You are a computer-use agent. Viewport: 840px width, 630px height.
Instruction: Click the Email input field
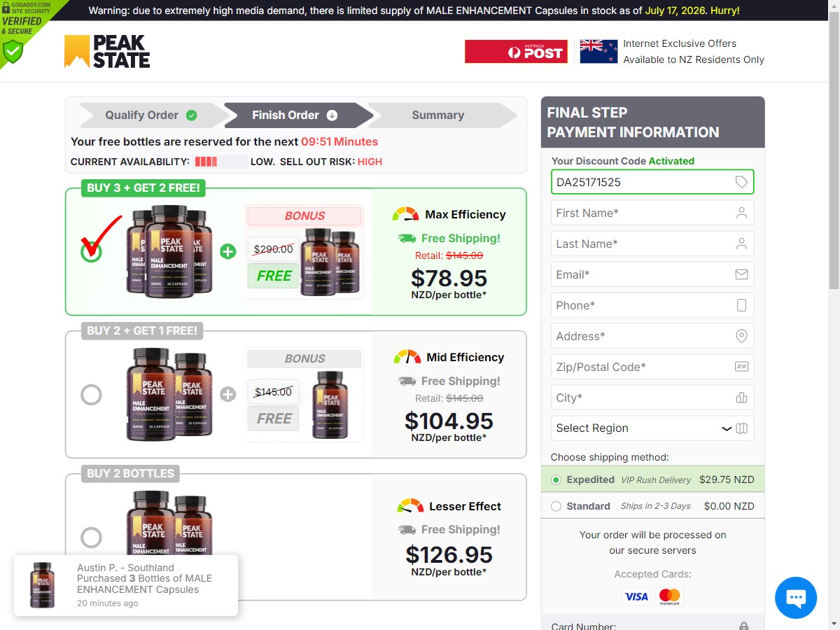pyautogui.click(x=652, y=274)
